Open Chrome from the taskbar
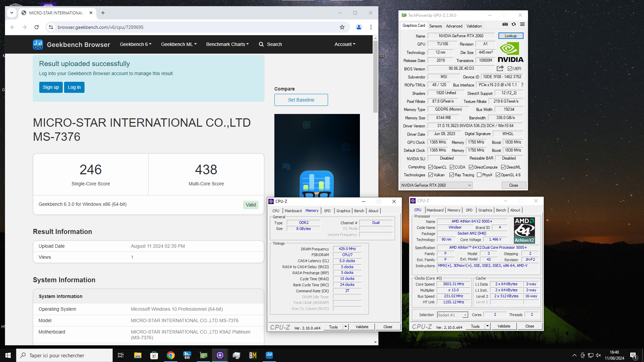644x362 pixels. (x=171, y=355)
